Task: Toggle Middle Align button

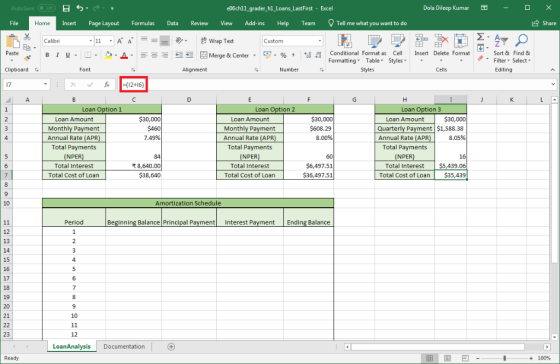Action: point(154,41)
